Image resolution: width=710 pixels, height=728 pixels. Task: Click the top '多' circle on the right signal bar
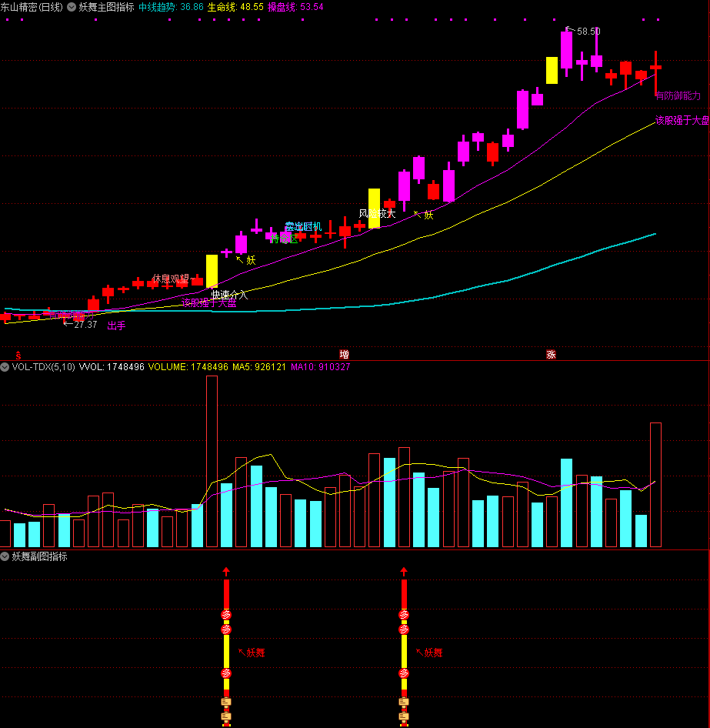(404, 614)
